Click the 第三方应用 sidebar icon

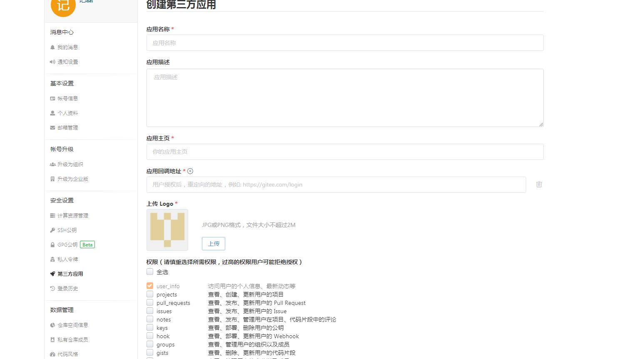pyautogui.click(x=52, y=274)
